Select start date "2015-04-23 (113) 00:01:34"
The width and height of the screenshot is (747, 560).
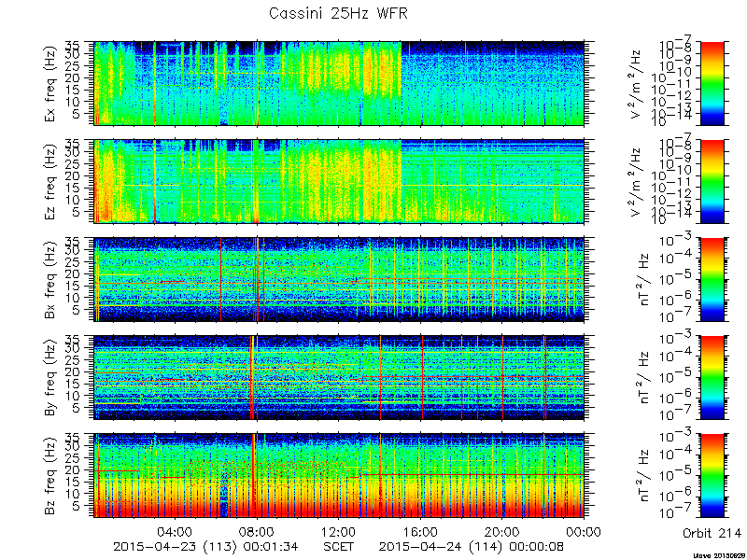[205, 547]
